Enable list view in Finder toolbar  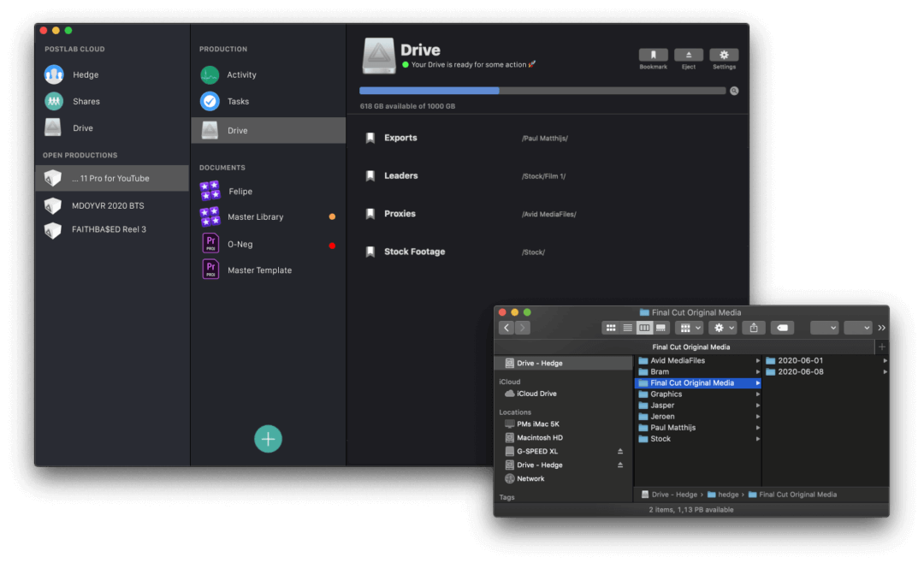pos(627,327)
